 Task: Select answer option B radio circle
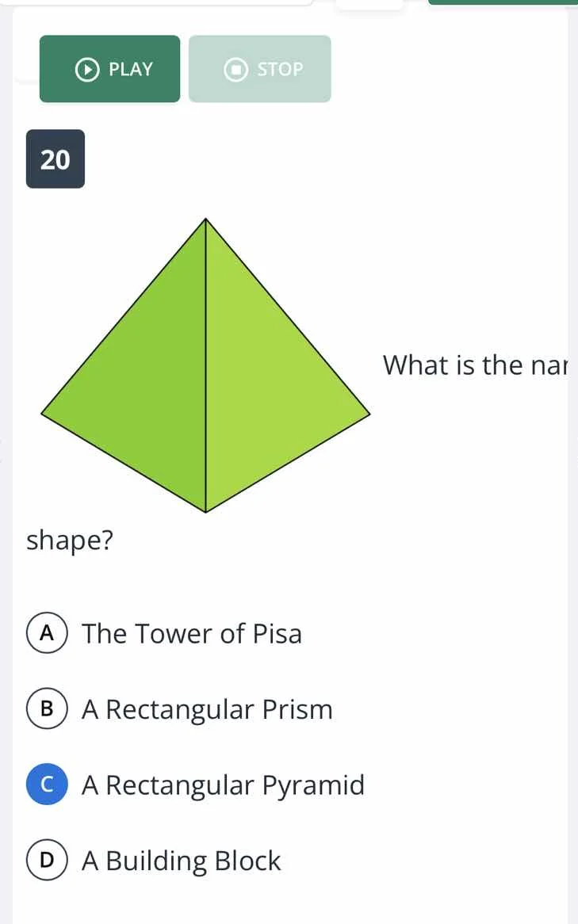click(47, 709)
